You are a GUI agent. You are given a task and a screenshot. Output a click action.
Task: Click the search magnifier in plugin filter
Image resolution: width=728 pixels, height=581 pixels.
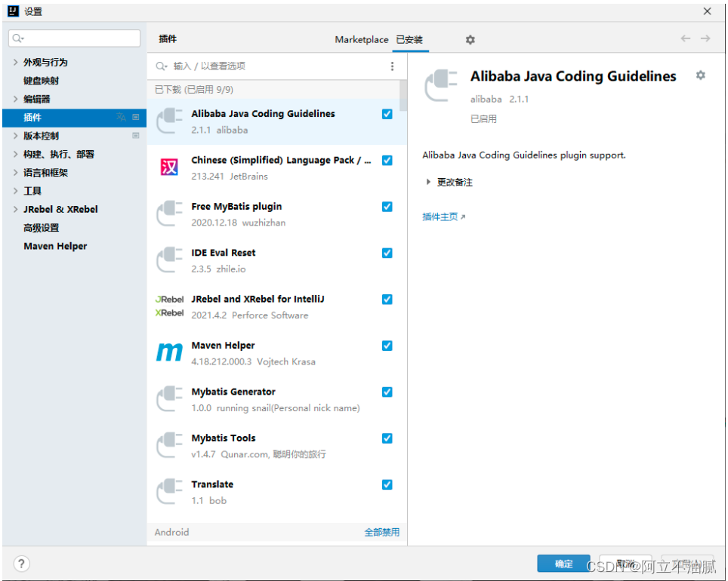click(161, 66)
